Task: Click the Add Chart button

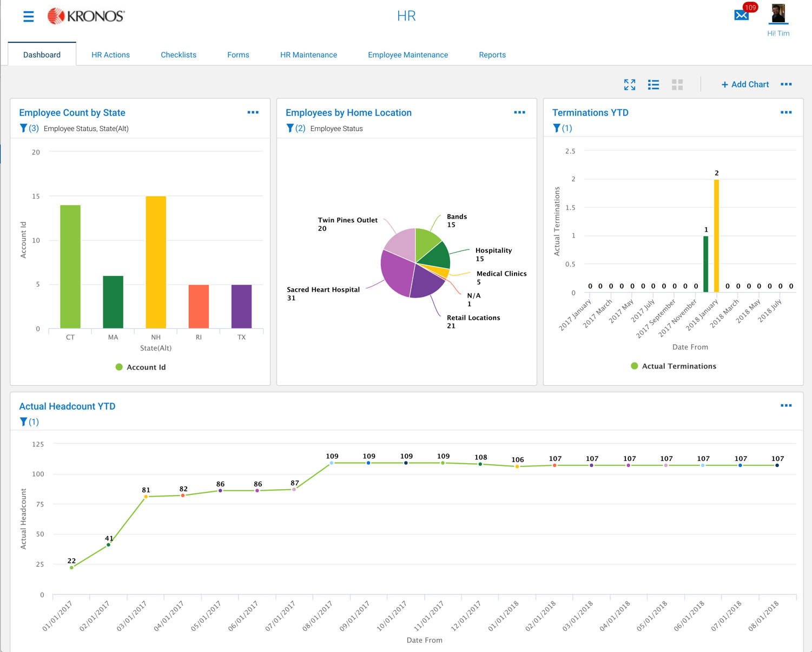Action: point(745,84)
